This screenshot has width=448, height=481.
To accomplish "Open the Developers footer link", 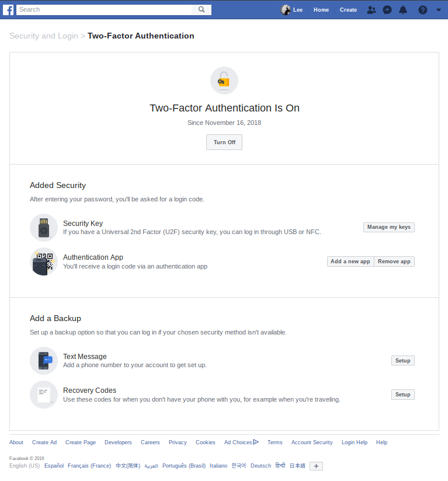I will (118, 442).
